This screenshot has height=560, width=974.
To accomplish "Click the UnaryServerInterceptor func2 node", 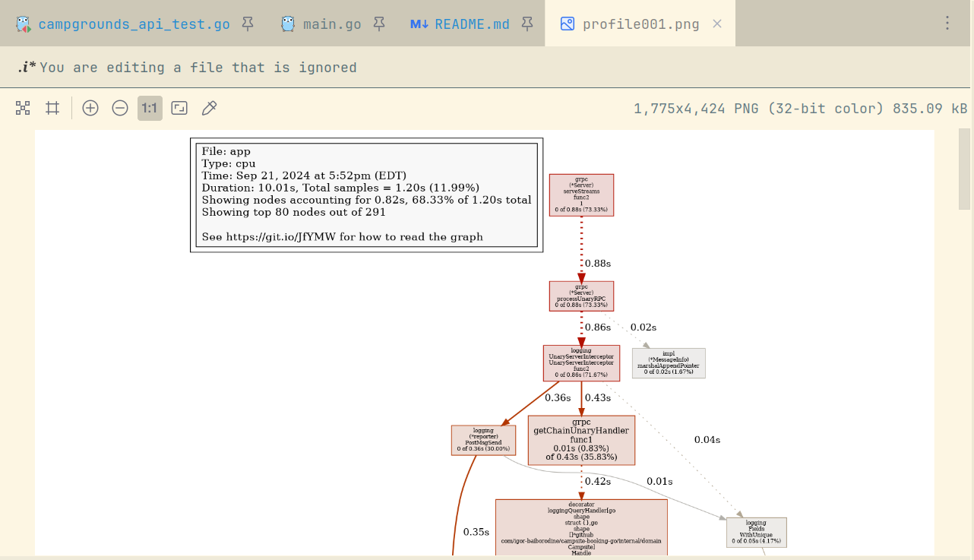I will click(x=581, y=362).
